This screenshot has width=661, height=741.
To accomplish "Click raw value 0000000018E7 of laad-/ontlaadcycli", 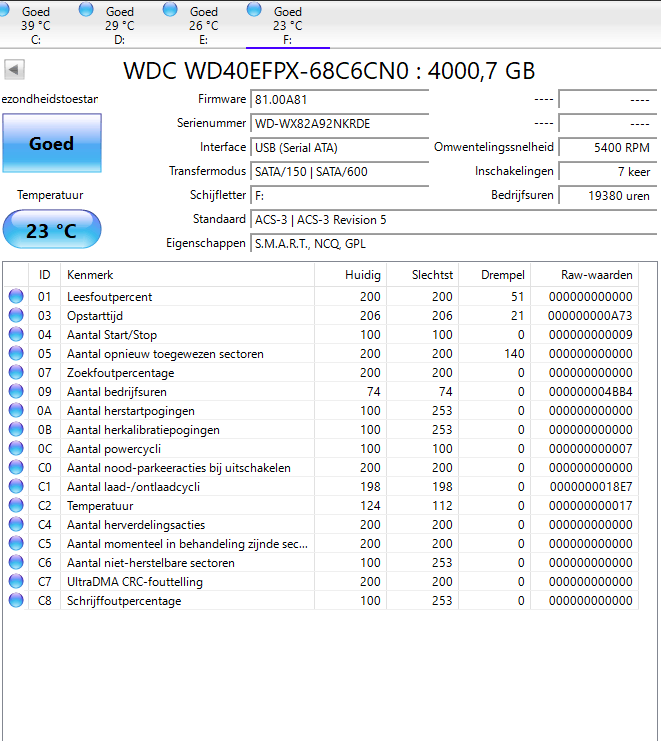I will 591,487.
